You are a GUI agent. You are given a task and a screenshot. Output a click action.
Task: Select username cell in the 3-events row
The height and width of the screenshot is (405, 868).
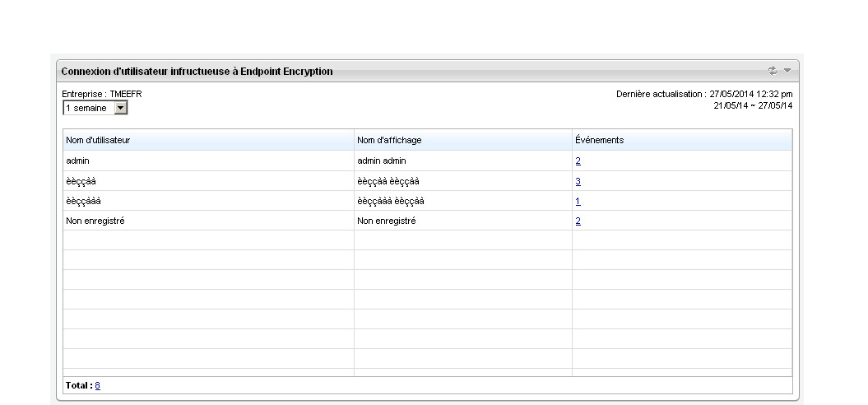click(82, 181)
